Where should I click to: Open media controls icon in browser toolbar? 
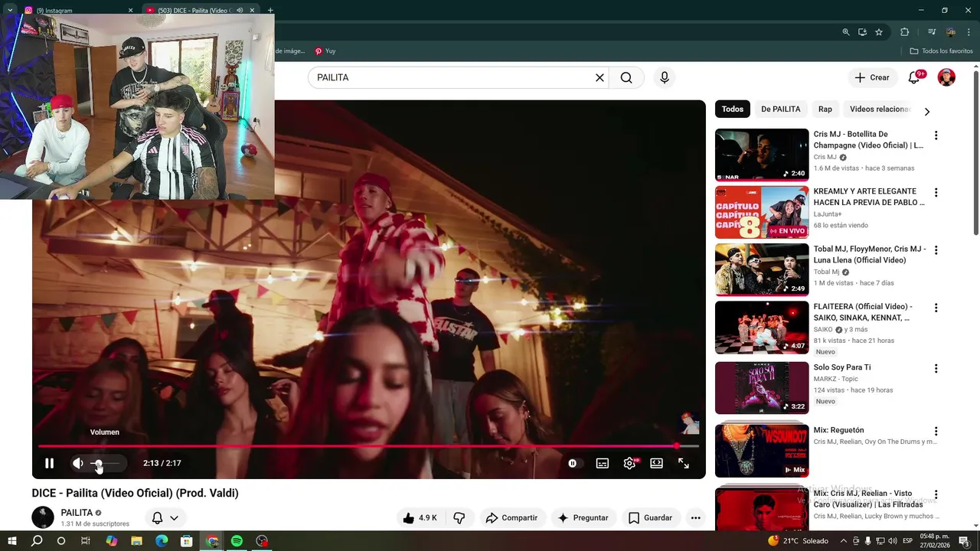[x=932, y=32]
